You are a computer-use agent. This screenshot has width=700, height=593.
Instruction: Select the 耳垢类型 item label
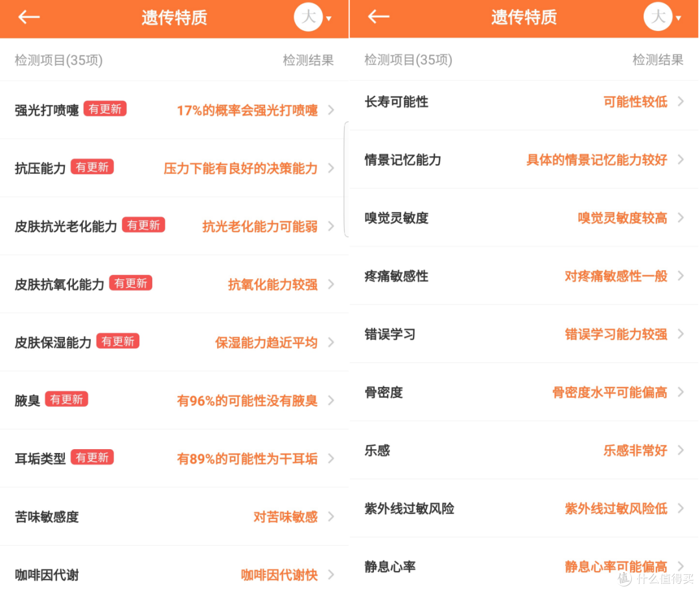[40, 459]
